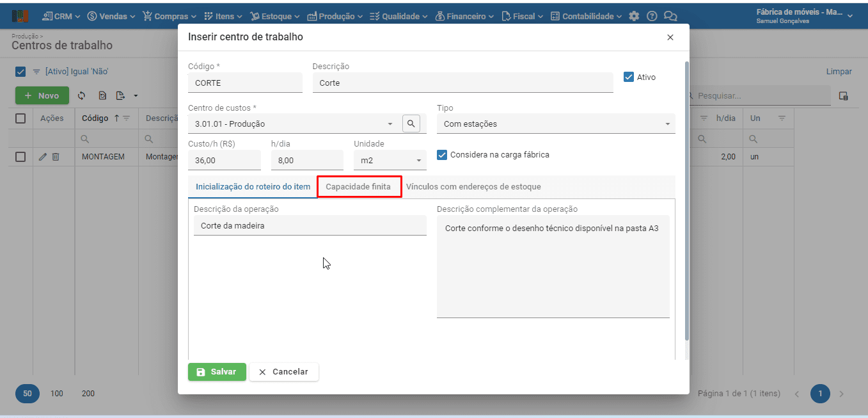Click the column chooser icon right of search
The width and height of the screenshot is (868, 418).
point(843,96)
